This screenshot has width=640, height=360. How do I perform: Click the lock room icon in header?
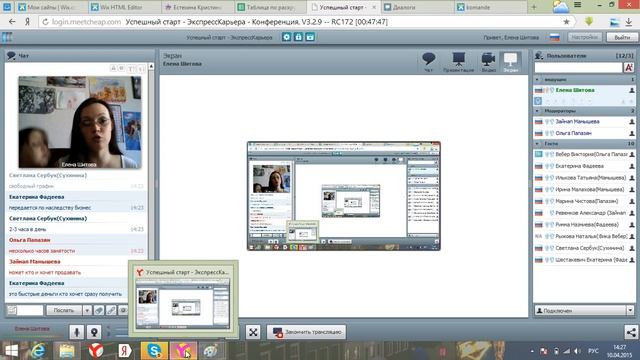coord(298,37)
